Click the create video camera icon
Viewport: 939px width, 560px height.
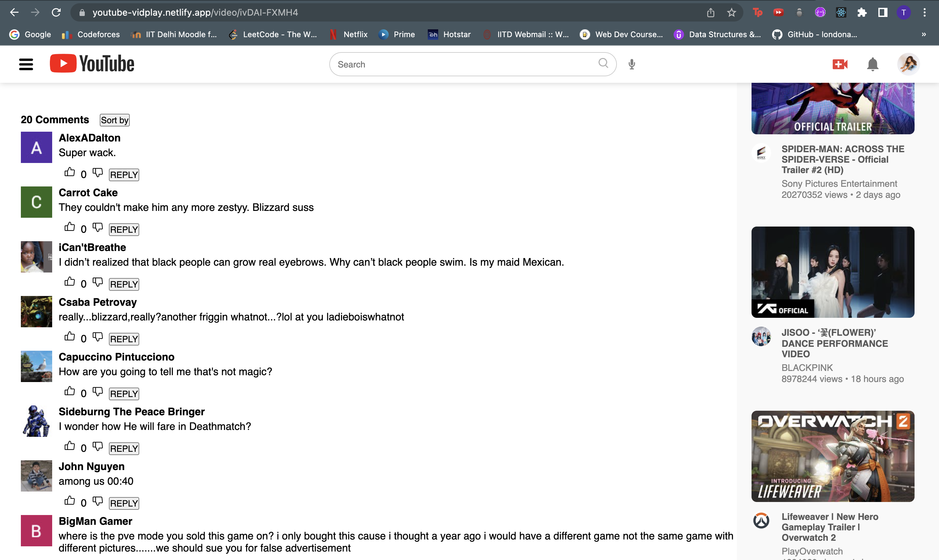point(840,64)
